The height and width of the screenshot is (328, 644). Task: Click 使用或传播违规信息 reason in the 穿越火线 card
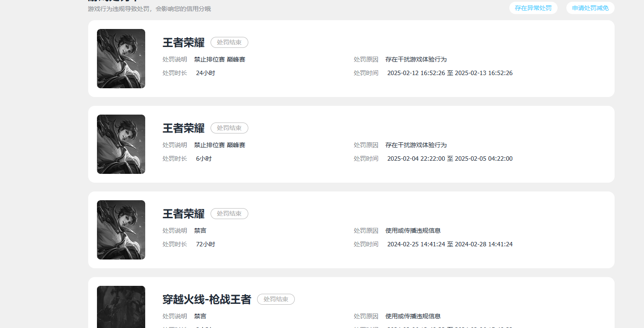pos(413,316)
